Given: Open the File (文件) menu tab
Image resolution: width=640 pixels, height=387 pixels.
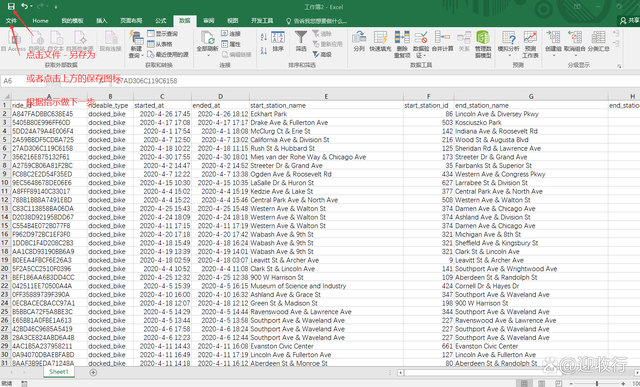Looking at the screenshot, I should point(11,20).
